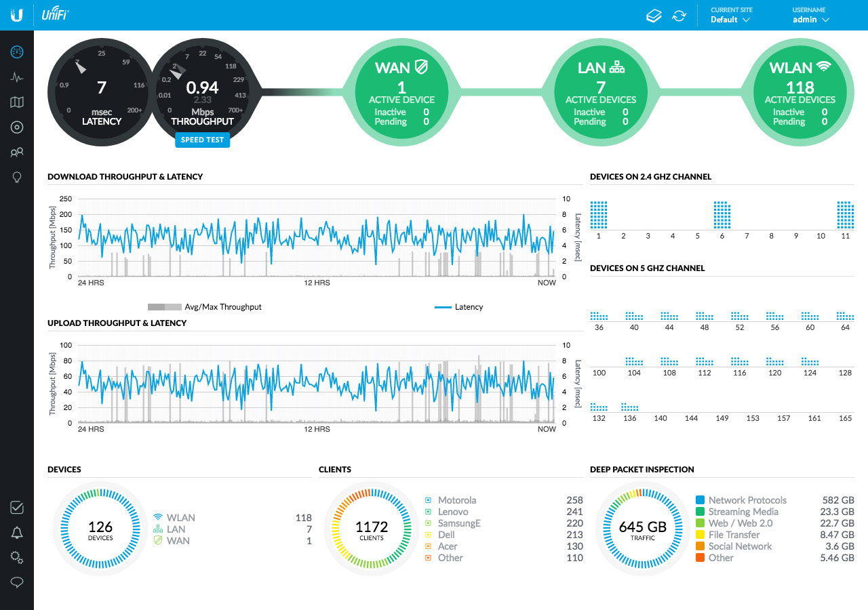This screenshot has width=868, height=610.
Task: Click the '582 GB' traffic value
Action: pyautogui.click(x=837, y=500)
